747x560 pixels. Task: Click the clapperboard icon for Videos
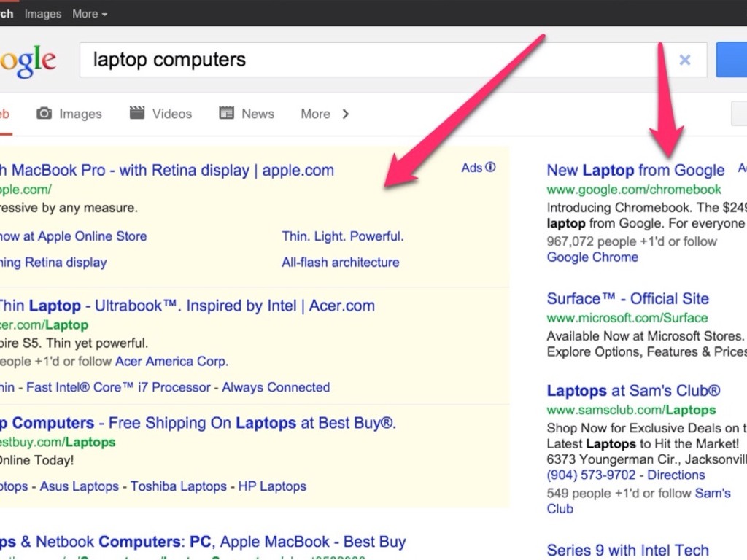point(137,113)
